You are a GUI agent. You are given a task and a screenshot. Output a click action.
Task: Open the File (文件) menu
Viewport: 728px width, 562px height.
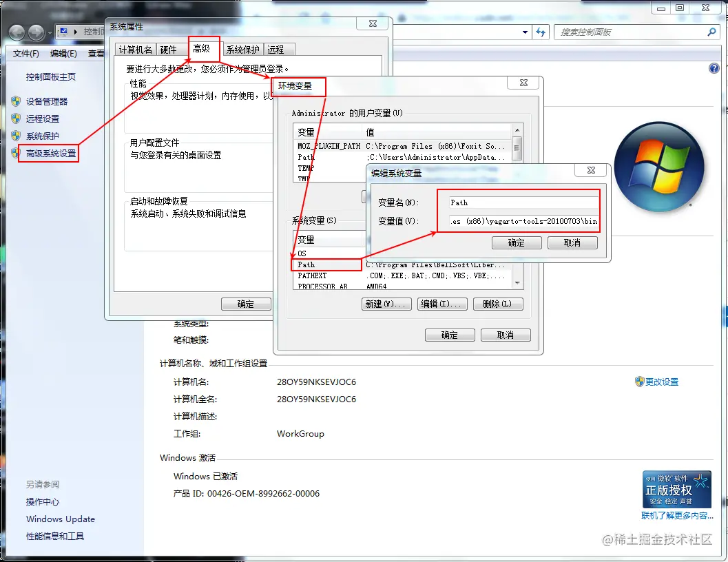click(26, 54)
